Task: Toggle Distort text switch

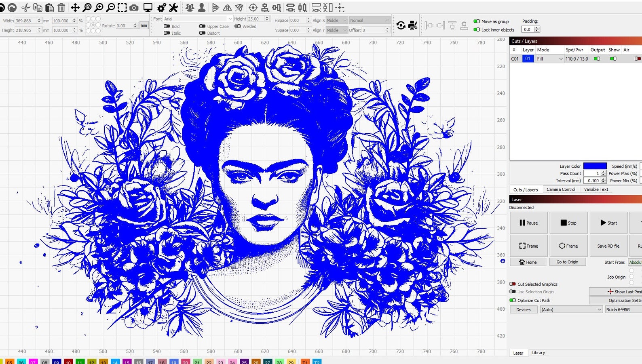Action: click(202, 33)
